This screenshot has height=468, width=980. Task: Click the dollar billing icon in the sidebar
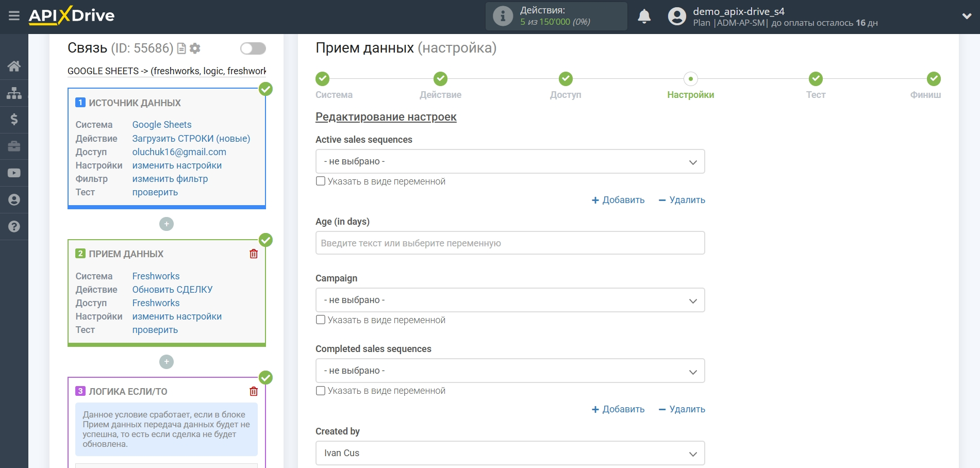[14, 120]
